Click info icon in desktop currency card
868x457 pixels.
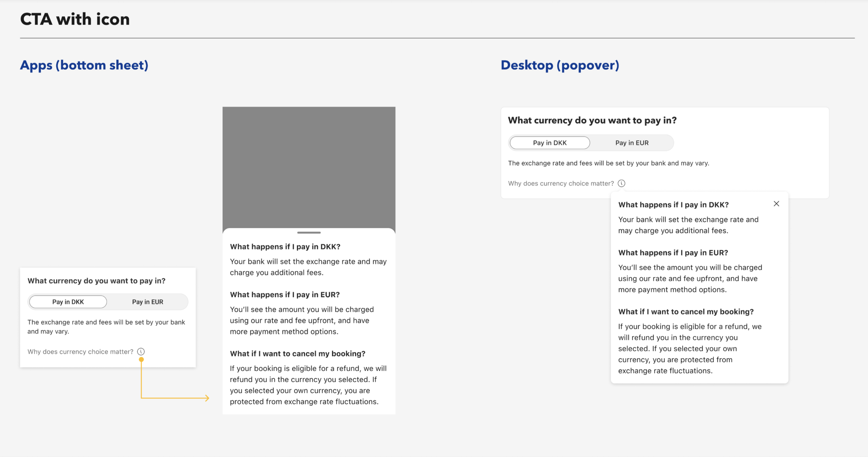pyautogui.click(x=621, y=183)
